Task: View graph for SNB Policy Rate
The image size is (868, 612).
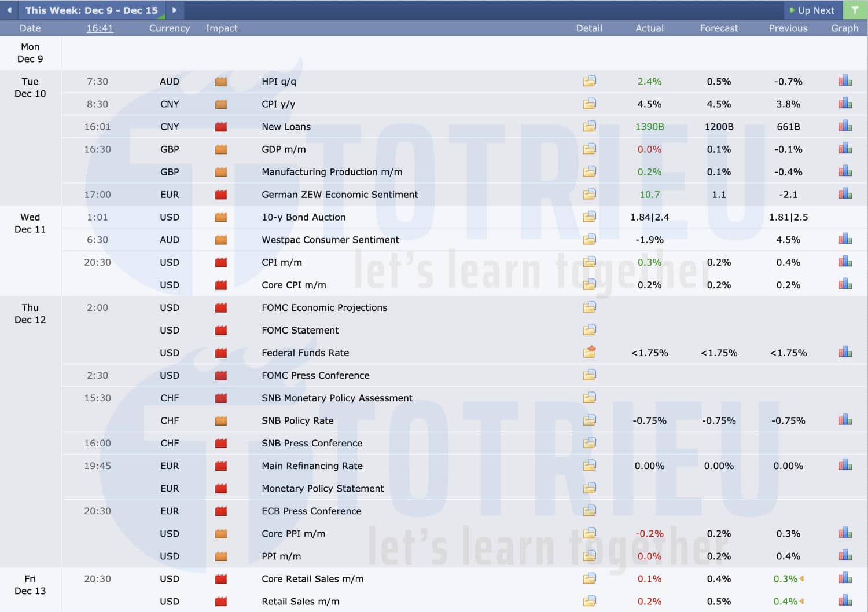Action: (845, 420)
